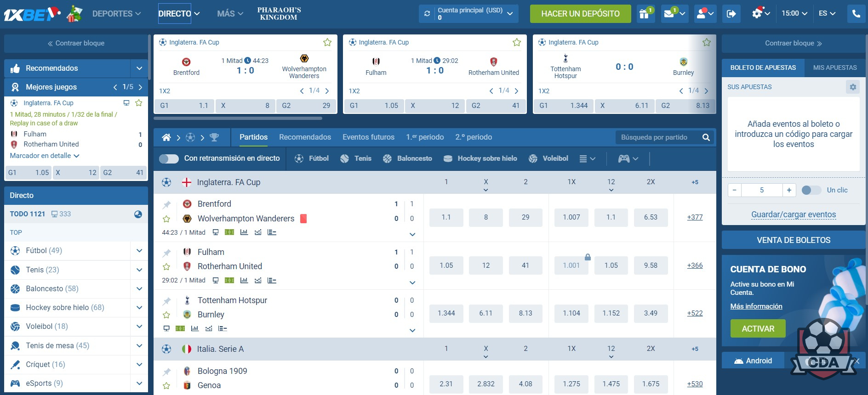Open MIS APUESTAS tab
The width and height of the screenshot is (868, 395).
(835, 68)
